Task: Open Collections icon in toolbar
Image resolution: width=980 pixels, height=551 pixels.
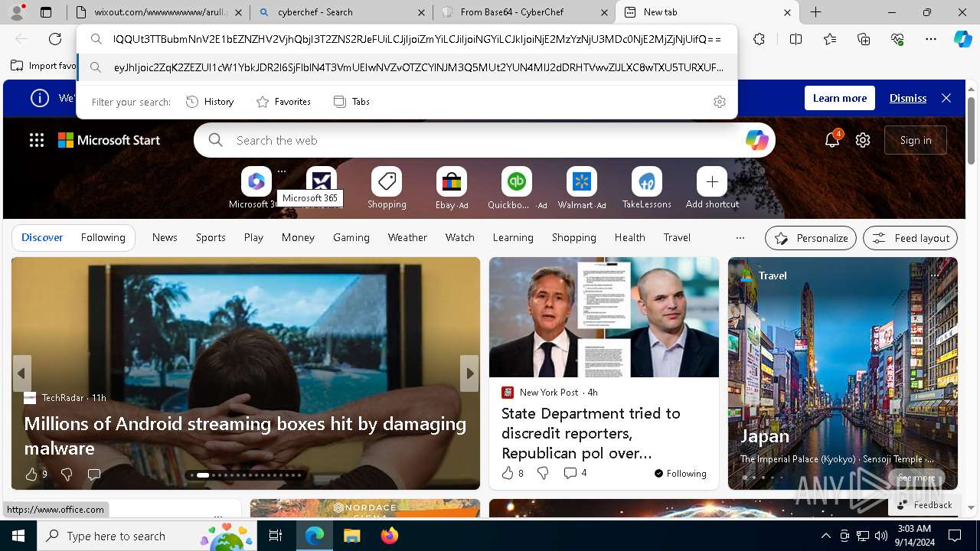Action: tap(864, 39)
